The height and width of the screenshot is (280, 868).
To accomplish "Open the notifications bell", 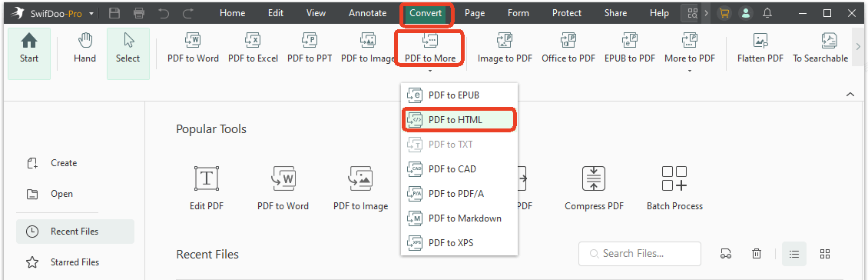I will pos(767,13).
